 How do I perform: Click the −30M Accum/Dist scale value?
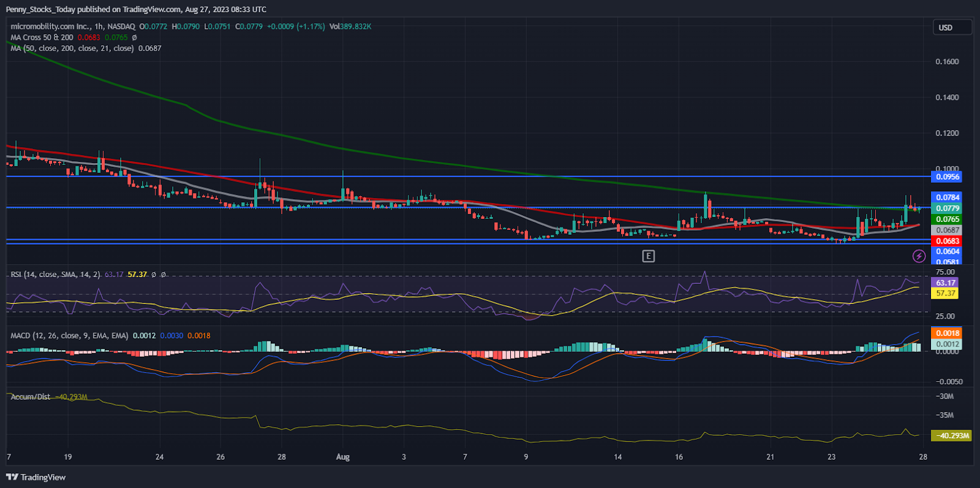click(x=944, y=397)
